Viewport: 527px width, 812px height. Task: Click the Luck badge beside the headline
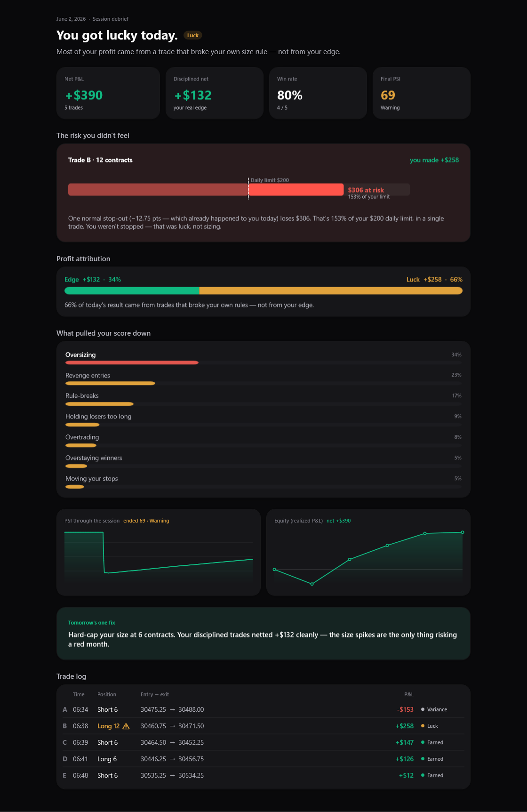pyautogui.click(x=193, y=35)
